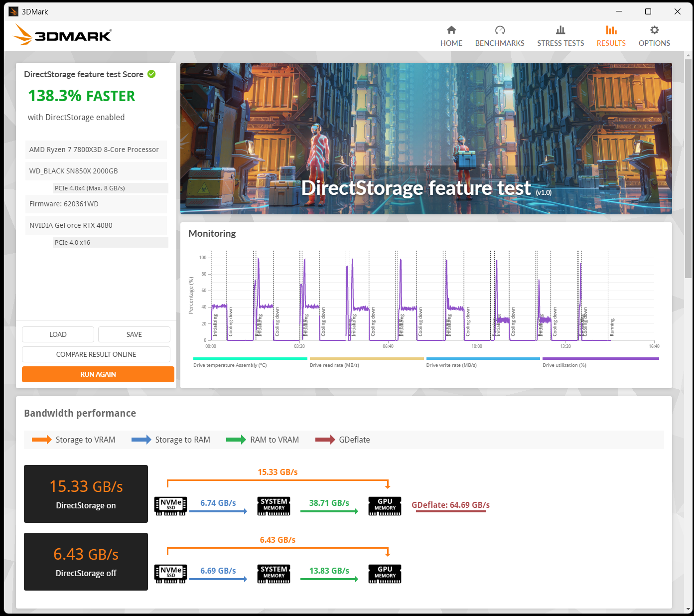The width and height of the screenshot is (694, 616).
Task: Click PCIe 4.0x4 (Max. 8 GB/s) row
Action: tap(111, 188)
